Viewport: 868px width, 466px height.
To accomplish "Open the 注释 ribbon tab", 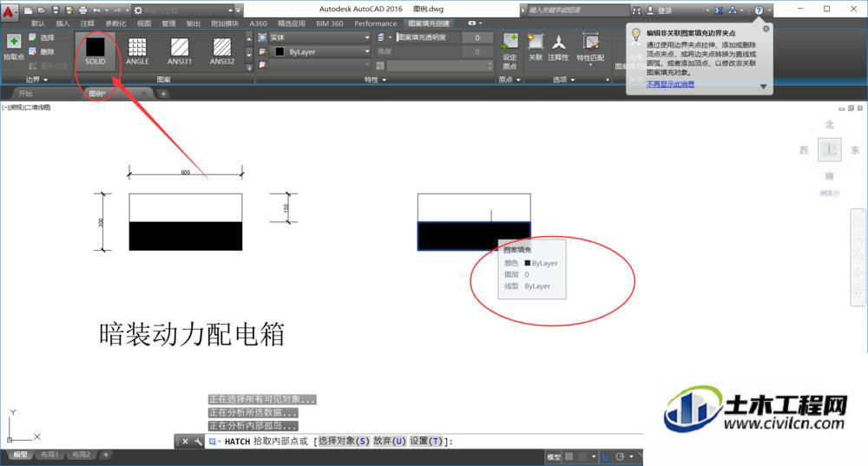I will tap(87, 23).
